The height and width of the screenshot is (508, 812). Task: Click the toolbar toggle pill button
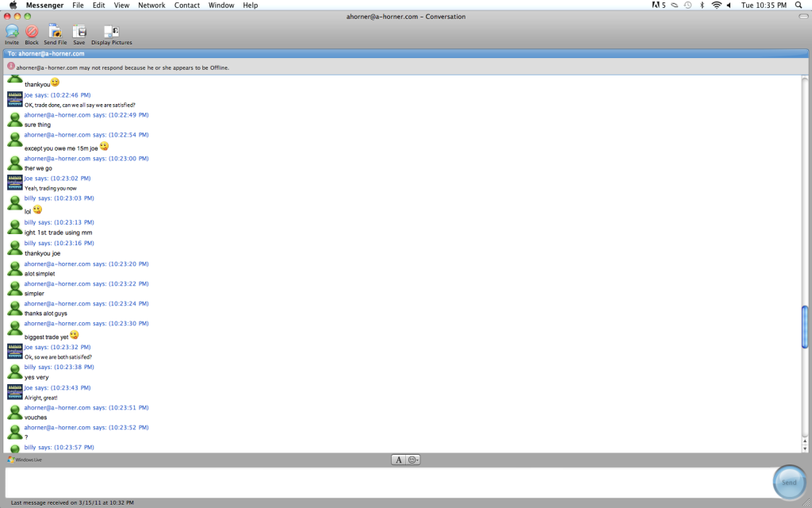tap(803, 17)
